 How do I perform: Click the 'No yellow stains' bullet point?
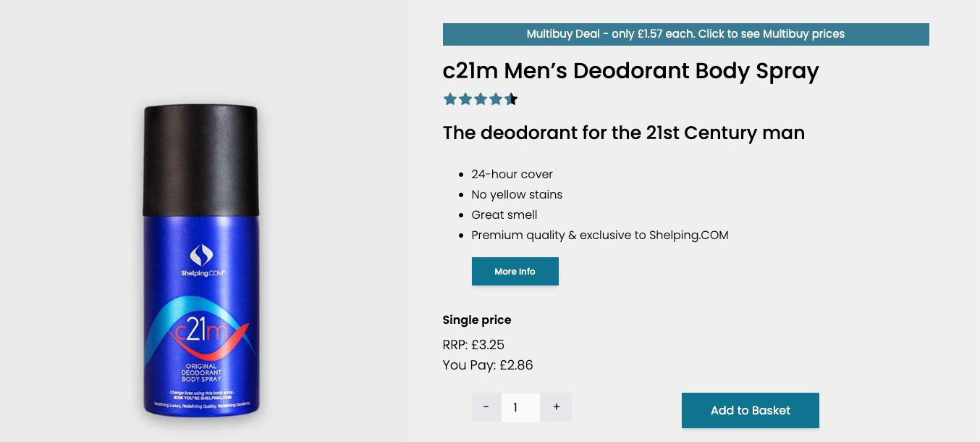516,195
